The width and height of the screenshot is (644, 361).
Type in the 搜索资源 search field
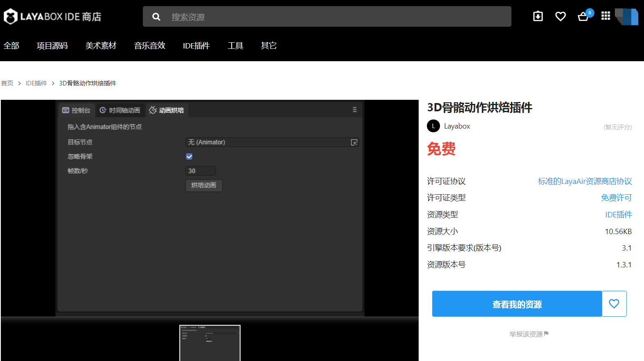coord(337,17)
